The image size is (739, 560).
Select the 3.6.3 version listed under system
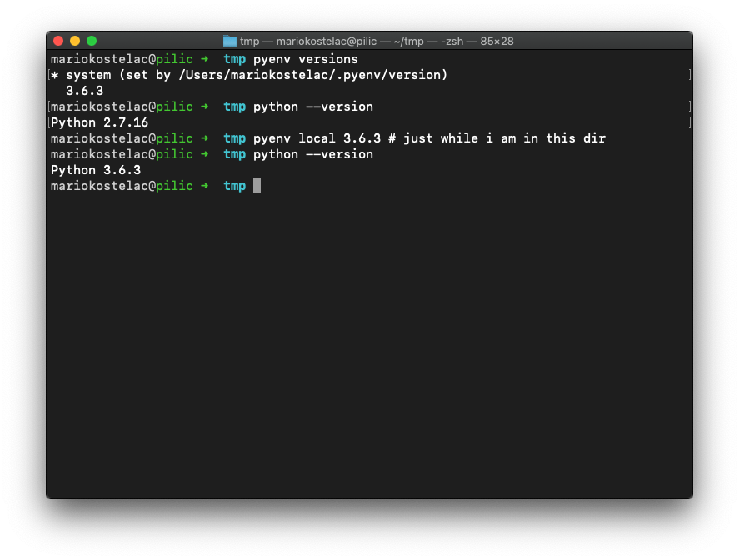(84, 90)
